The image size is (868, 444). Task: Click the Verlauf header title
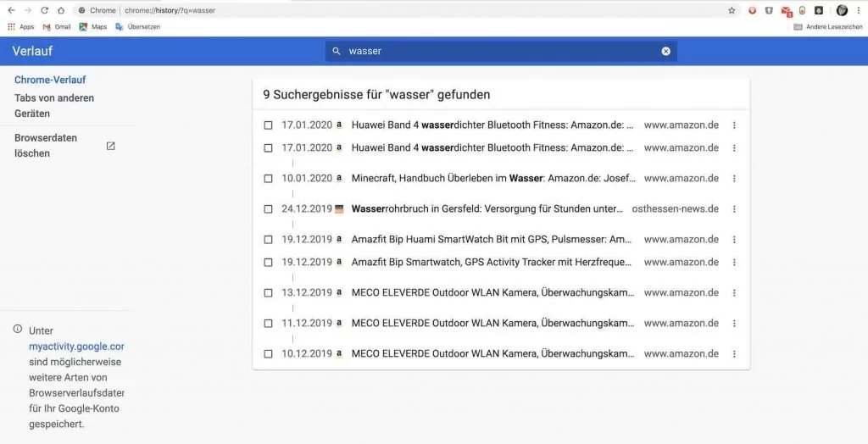point(33,51)
